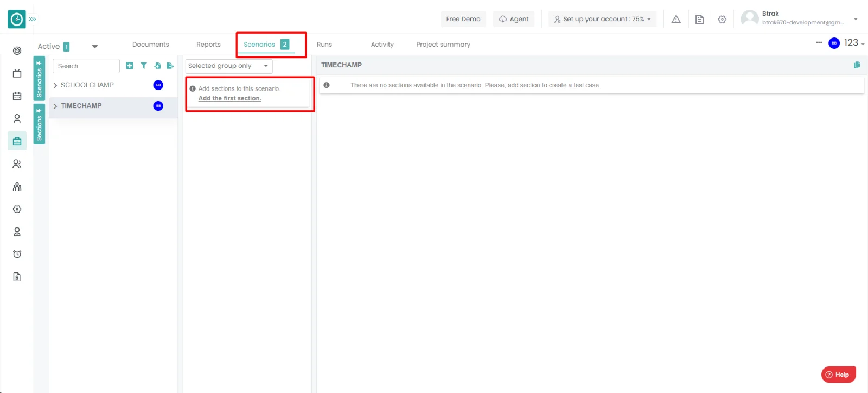Click the export scenarios file icon

[170, 66]
